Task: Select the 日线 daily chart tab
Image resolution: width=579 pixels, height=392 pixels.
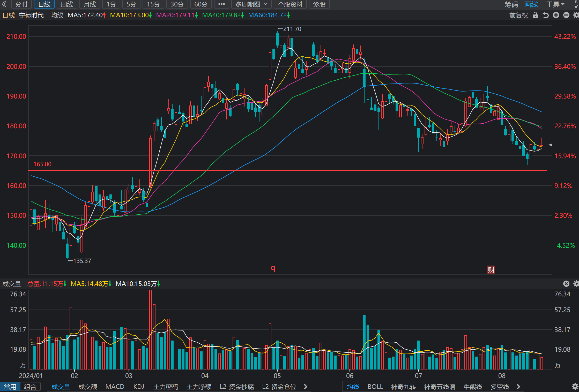Action: 44,4
